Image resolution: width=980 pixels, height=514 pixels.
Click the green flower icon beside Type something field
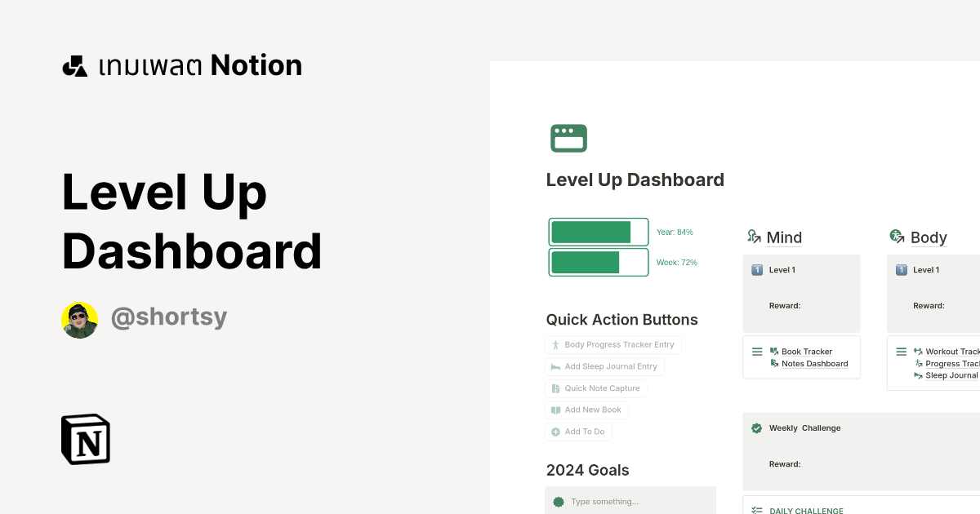[x=559, y=501]
